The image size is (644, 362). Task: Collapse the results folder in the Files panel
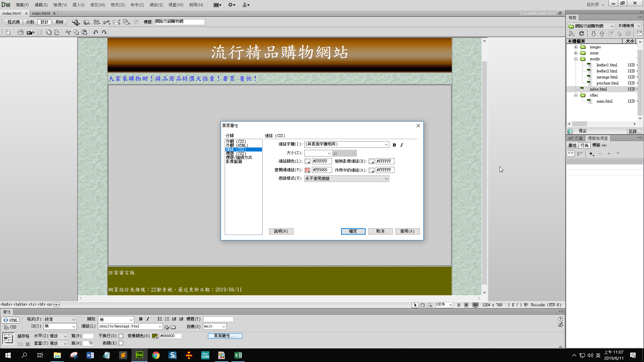pos(576,59)
